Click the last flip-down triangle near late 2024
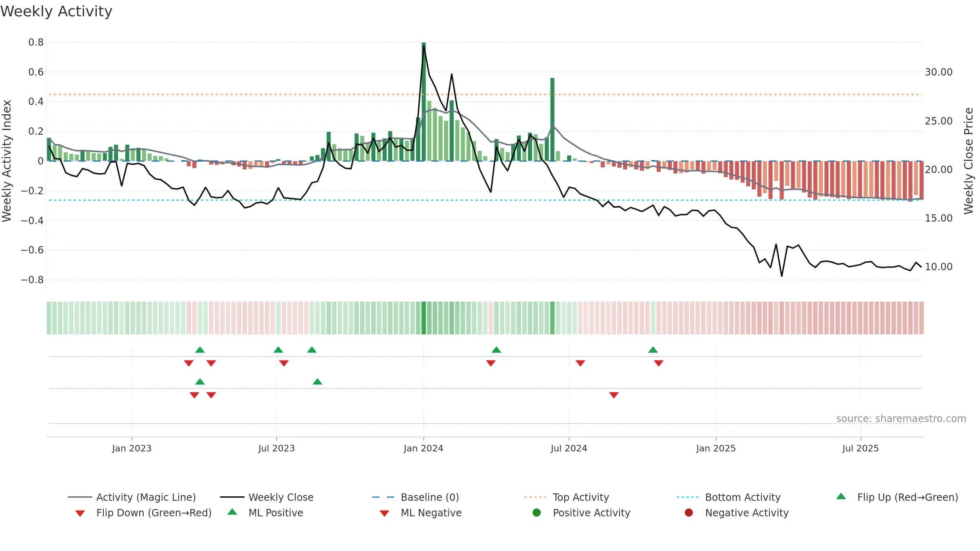Screen dimensions: 980x551 point(659,363)
